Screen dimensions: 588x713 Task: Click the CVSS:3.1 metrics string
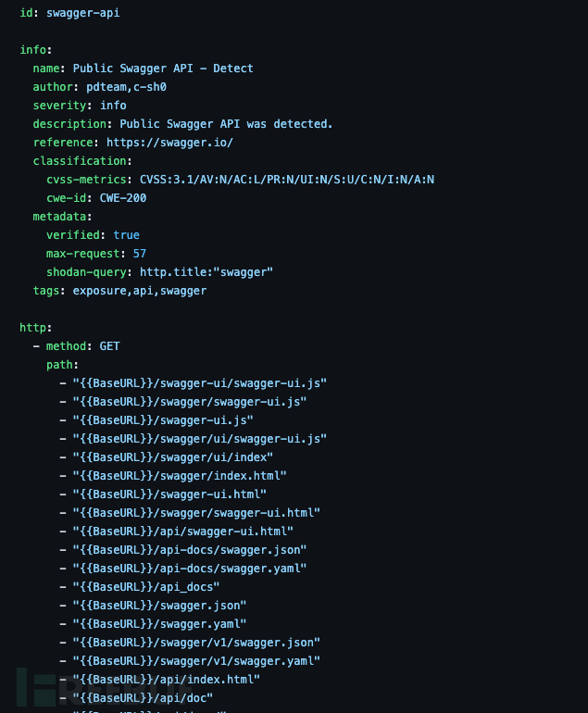pos(287,180)
